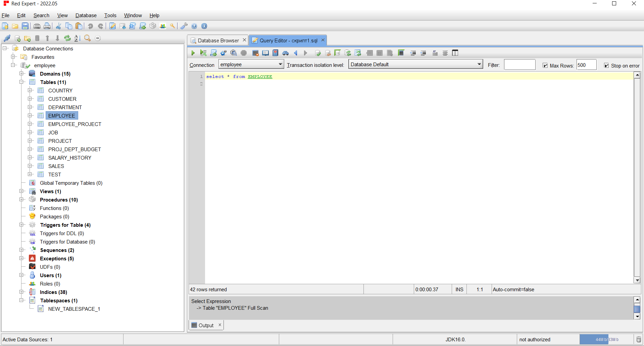Toggle the Max Rows checkbox
The width and height of the screenshot is (644, 346).
(545, 66)
